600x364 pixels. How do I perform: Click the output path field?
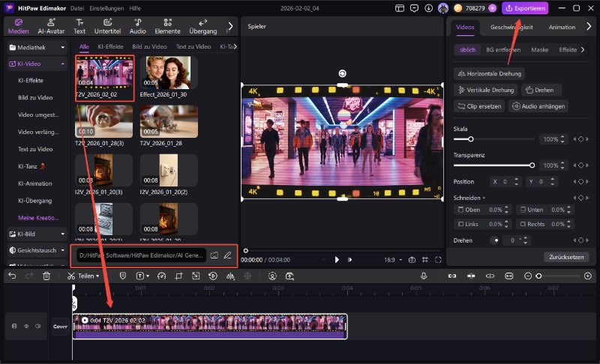(x=141, y=255)
